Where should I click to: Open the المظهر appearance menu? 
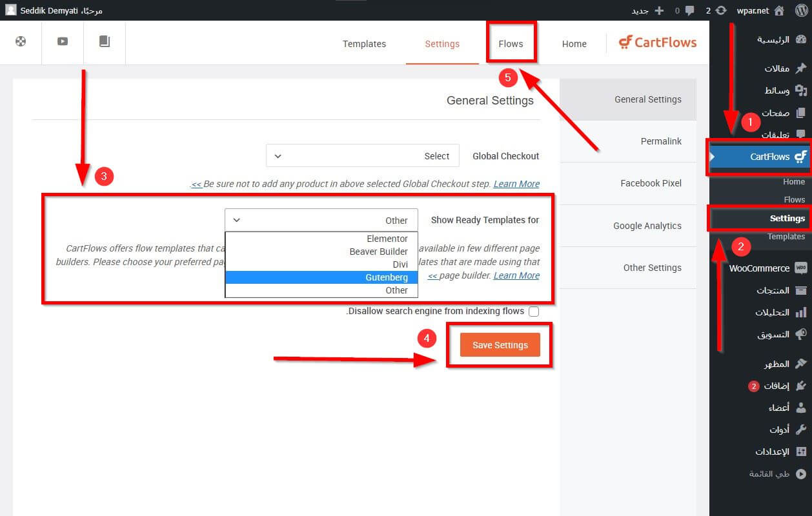785,364
